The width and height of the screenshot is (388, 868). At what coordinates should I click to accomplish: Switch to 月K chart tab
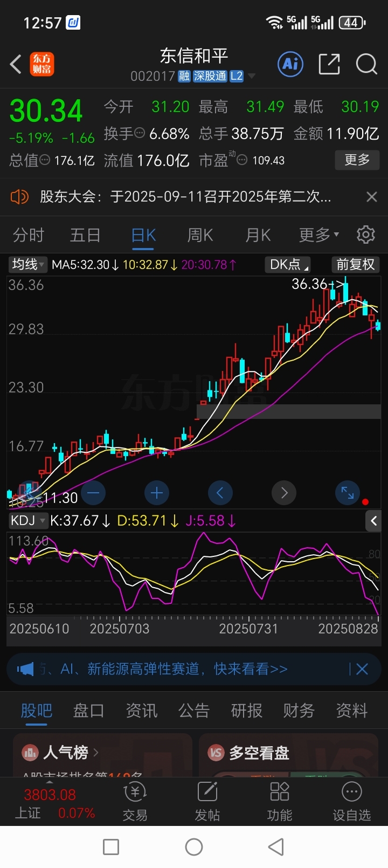pyautogui.click(x=258, y=235)
